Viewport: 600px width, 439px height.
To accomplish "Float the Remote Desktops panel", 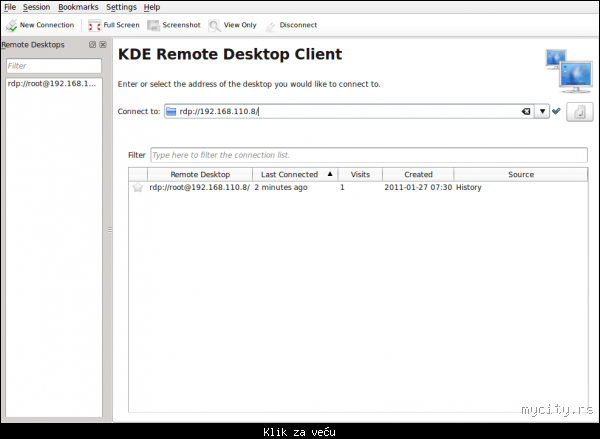I will tap(92, 45).
